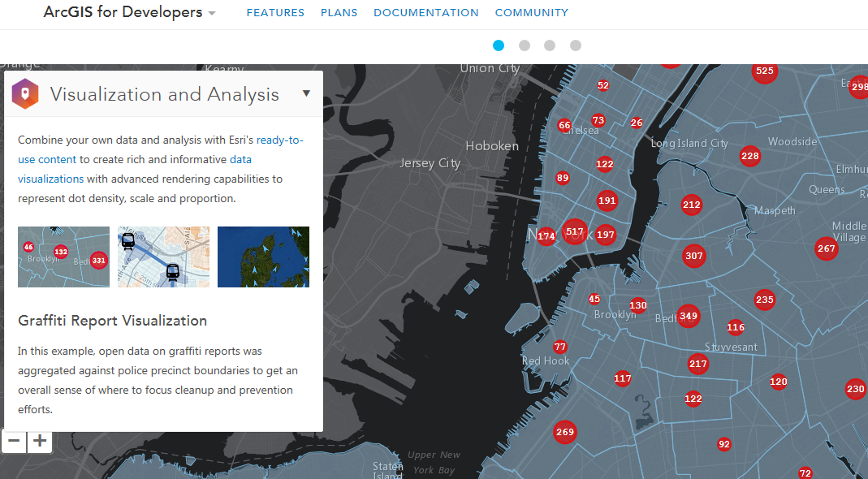
Task: Select the first blue carousel dot
Action: tap(499, 45)
